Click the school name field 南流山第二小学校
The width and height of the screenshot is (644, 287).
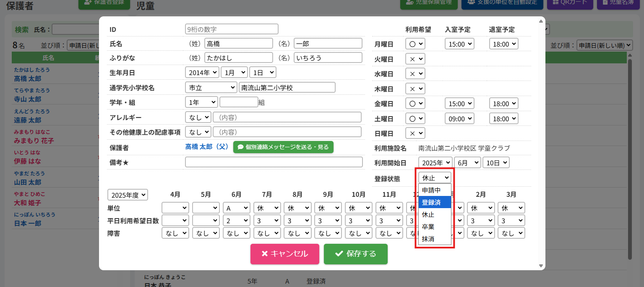pos(287,87)
